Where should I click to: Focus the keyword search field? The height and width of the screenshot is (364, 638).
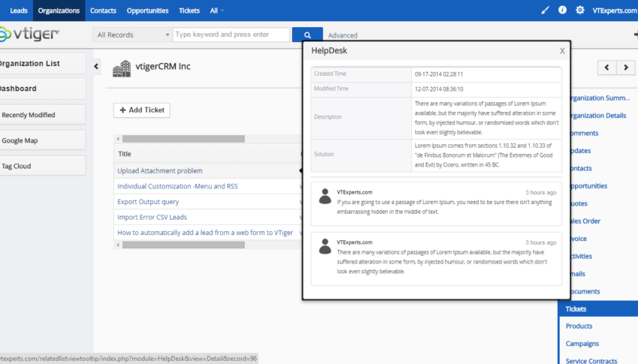[231, 35]
